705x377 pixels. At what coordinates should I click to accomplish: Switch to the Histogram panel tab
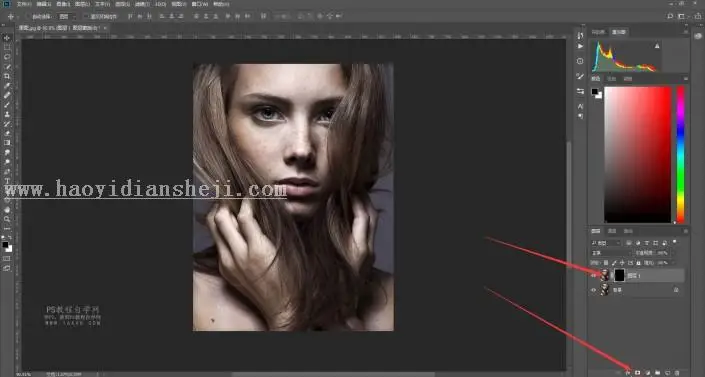tap(619, 32)
